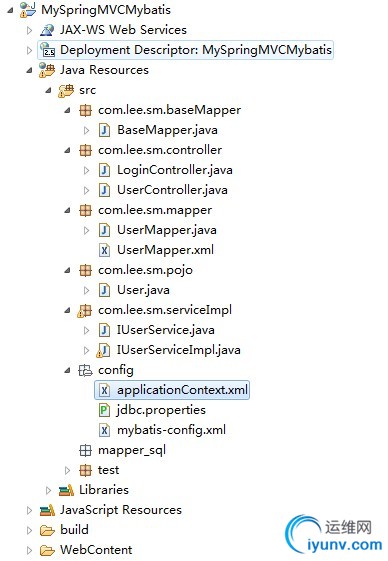Image resolution: width=388 pixels, height=561 pixels.
Task: Expand the User.java node
Action: 86,290
